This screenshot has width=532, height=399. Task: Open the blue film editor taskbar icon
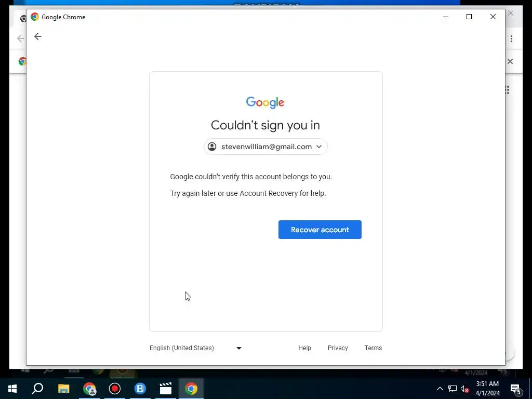tap(140, 389)
